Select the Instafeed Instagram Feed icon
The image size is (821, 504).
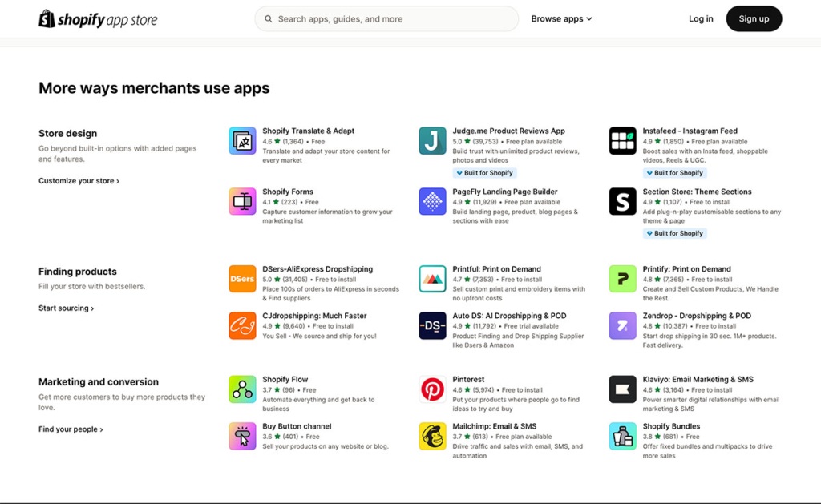click(x=622, y=141)
